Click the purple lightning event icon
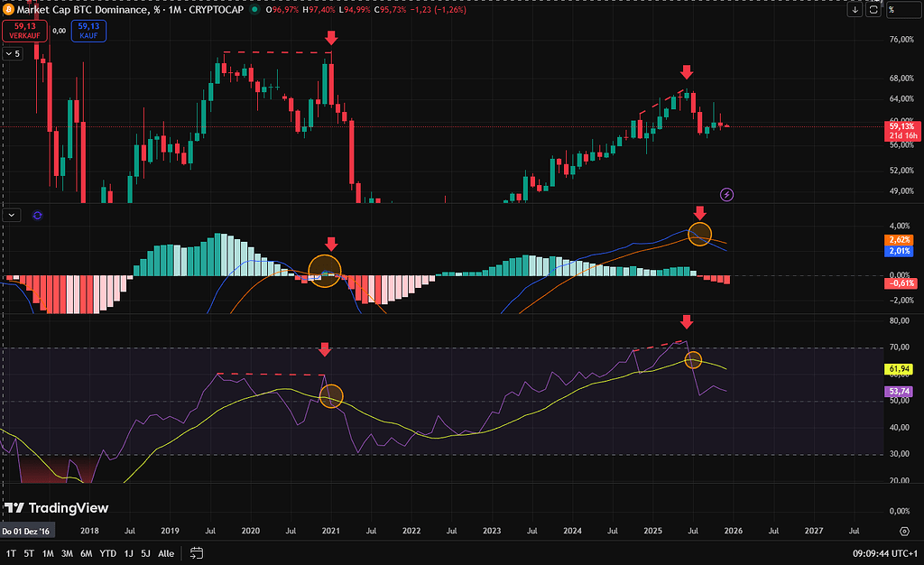The width and height of the screenshot is (924, 565). click(x=727, y=194)
